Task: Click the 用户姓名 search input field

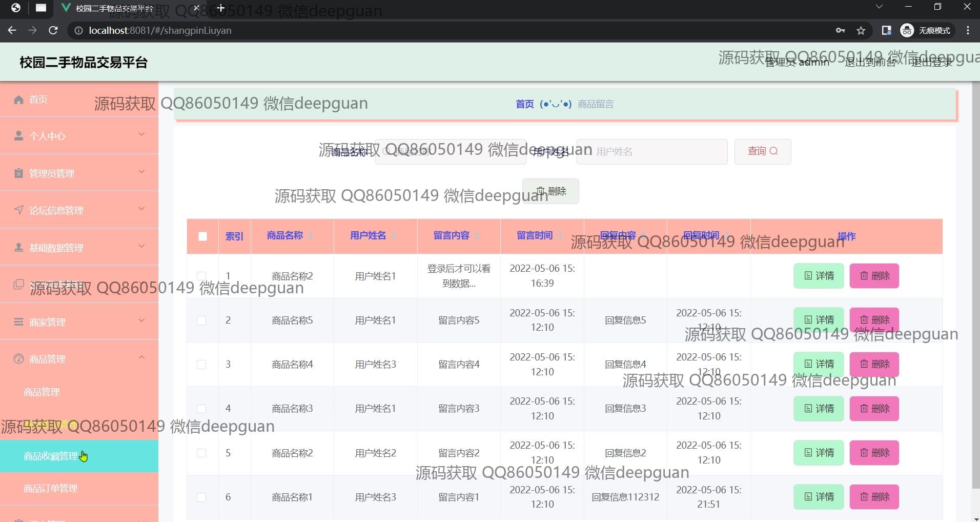Action: tap(651, 152)
